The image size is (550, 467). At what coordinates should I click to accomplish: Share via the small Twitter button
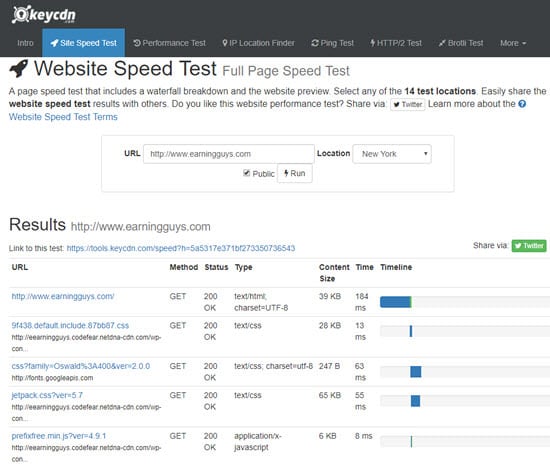[408, 104]
